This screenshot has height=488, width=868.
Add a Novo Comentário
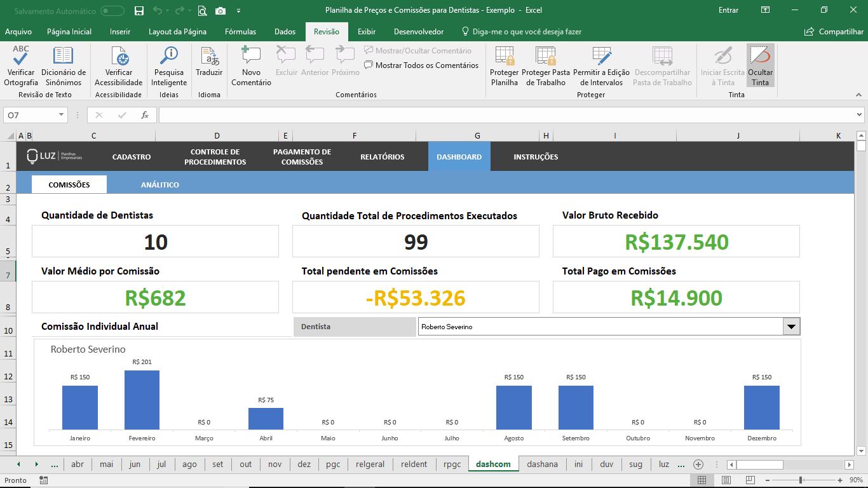pos(251,66)
